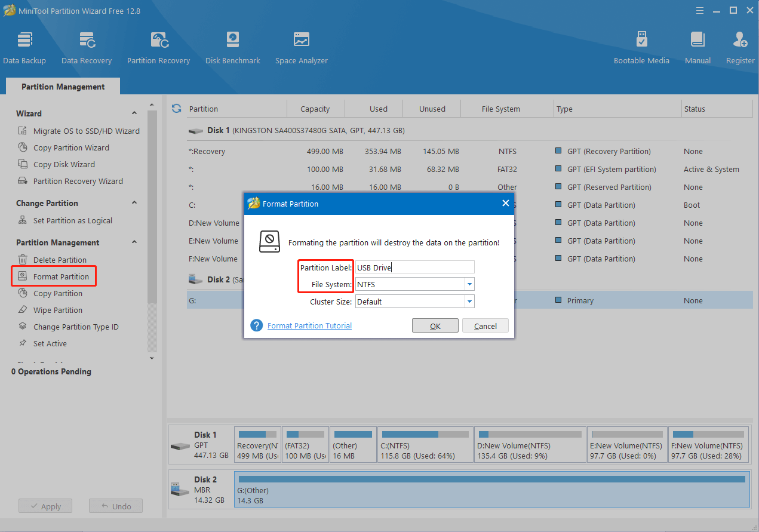Register MiniTool Partition Wizard

pos(740,47)
